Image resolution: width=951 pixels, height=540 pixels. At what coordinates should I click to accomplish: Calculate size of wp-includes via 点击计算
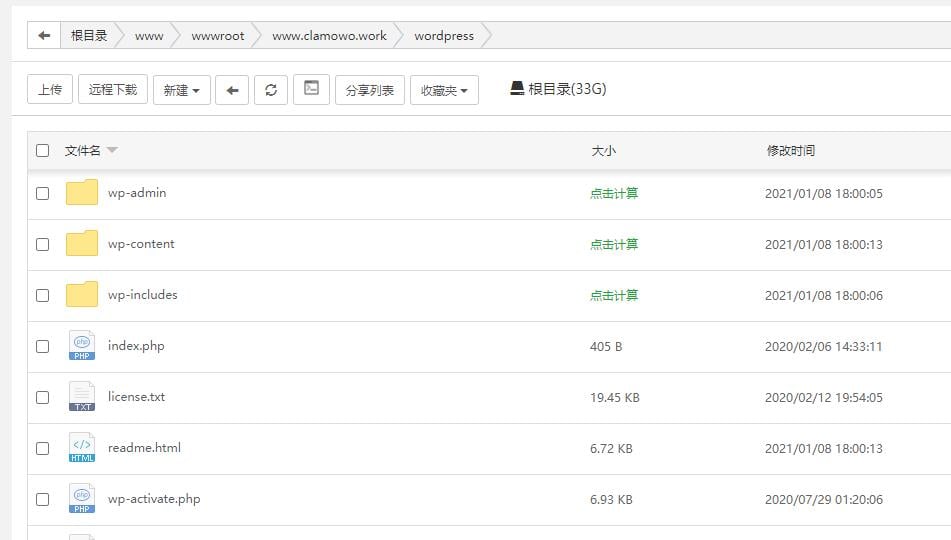(614, 295)
